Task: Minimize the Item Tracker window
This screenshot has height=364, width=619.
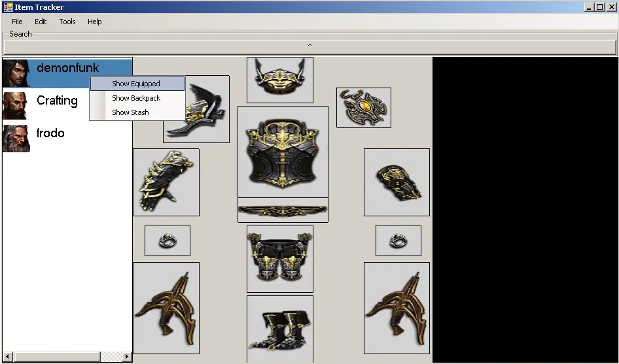Action: coord(589,7)
